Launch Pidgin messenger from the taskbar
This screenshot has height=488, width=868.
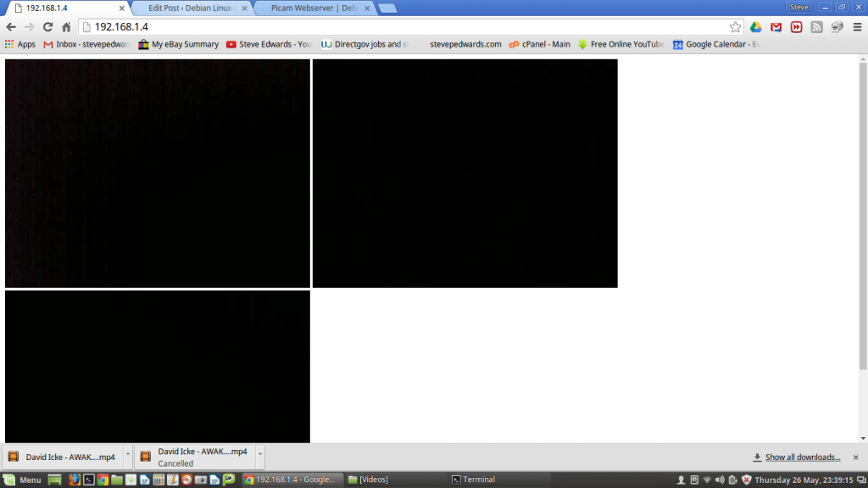point(230,479)
